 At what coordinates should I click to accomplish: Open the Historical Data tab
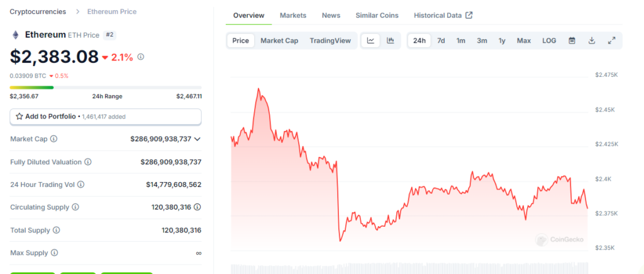click(438, 16)
